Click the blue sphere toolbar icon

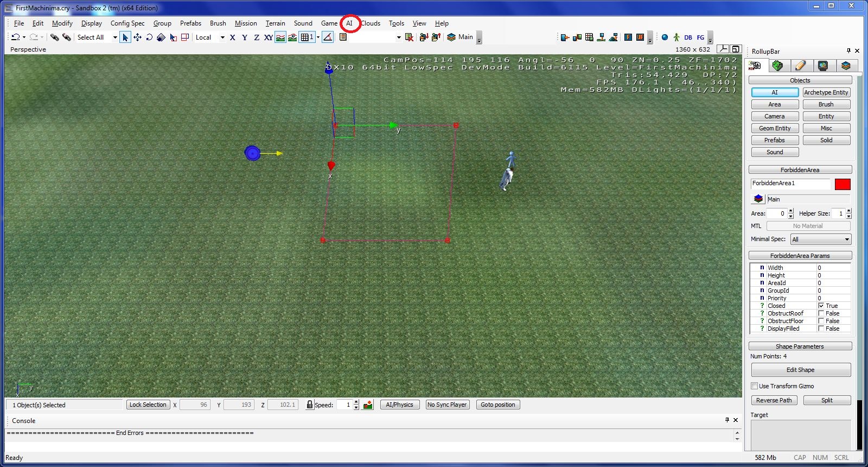coord(665,37)
